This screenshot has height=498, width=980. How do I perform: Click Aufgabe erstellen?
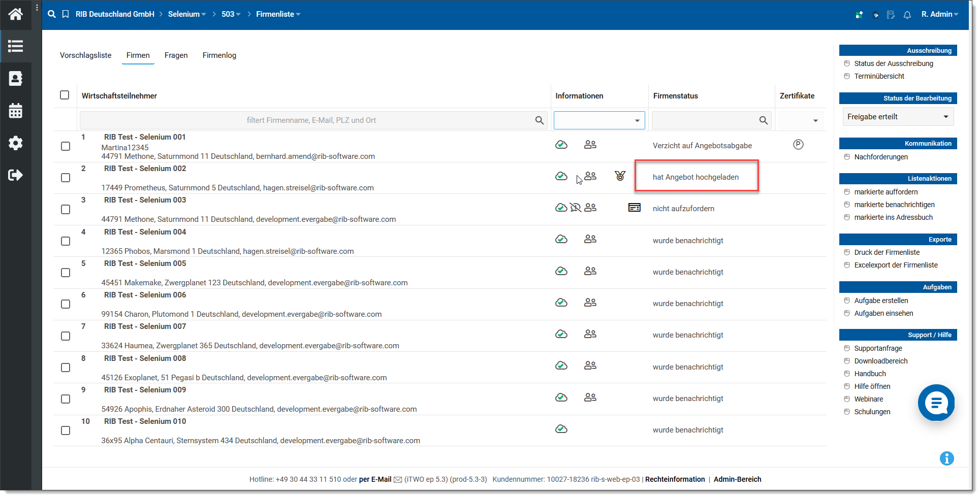[881, 301]
